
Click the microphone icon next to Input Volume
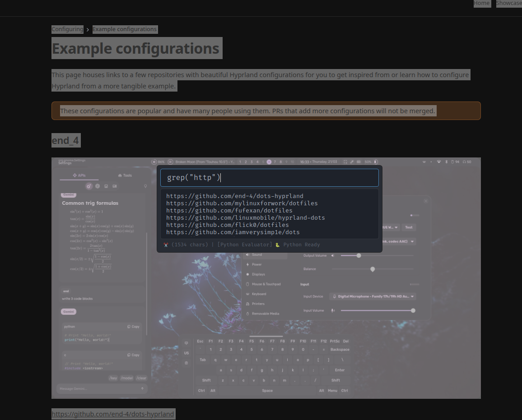(333, 310)
